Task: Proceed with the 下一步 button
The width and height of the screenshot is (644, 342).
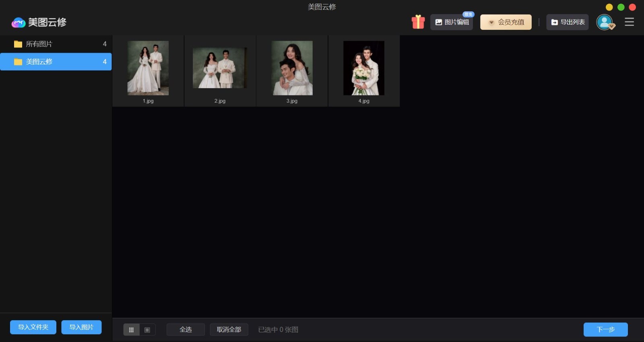Action: pos(605,330)
